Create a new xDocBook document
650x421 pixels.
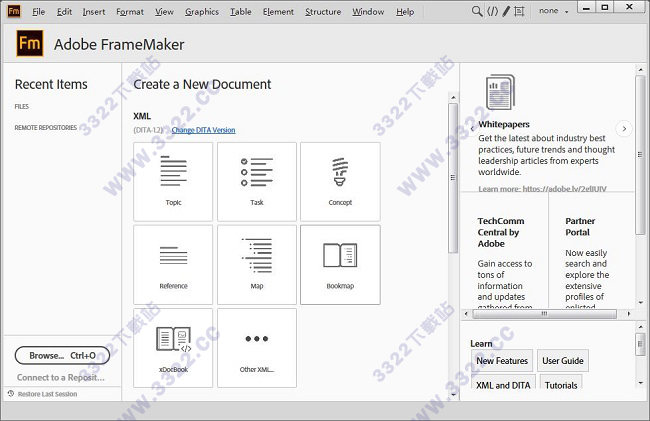point(173,348)
